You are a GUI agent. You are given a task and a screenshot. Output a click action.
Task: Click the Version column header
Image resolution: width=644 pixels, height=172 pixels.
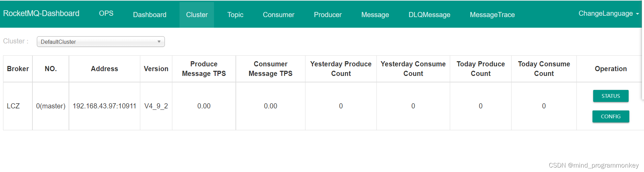(x=156, y=69)
